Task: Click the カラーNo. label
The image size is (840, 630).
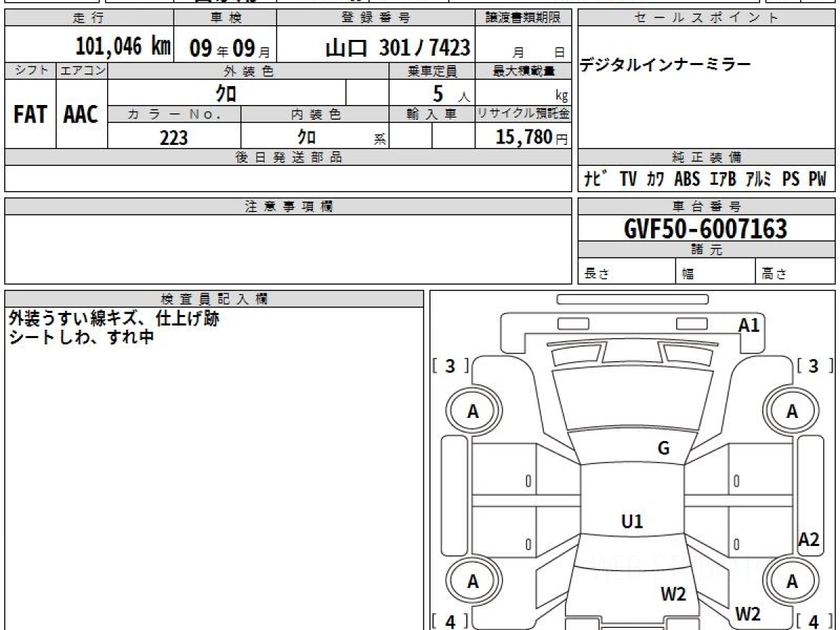Action: [174, 114]
